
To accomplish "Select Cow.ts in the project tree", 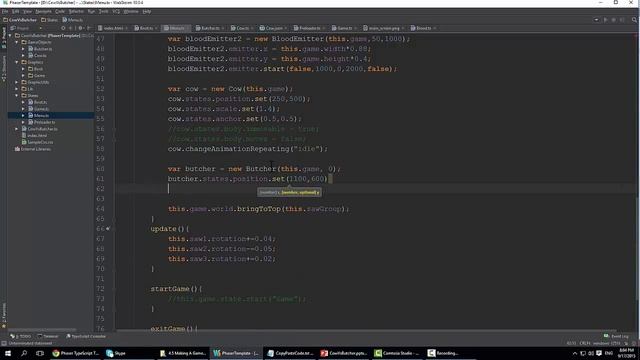I will [40, 56].
